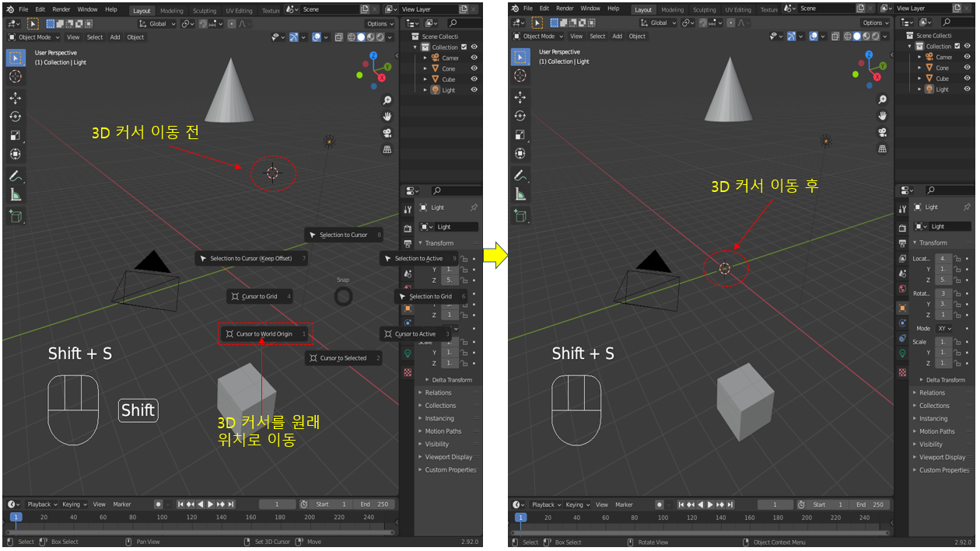
Task: Expand Relations panel in left screenshot properties
Action: [x=438, y=392]
